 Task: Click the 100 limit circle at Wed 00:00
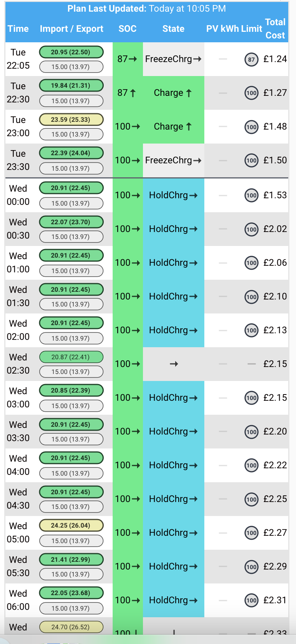pos(251,195)
